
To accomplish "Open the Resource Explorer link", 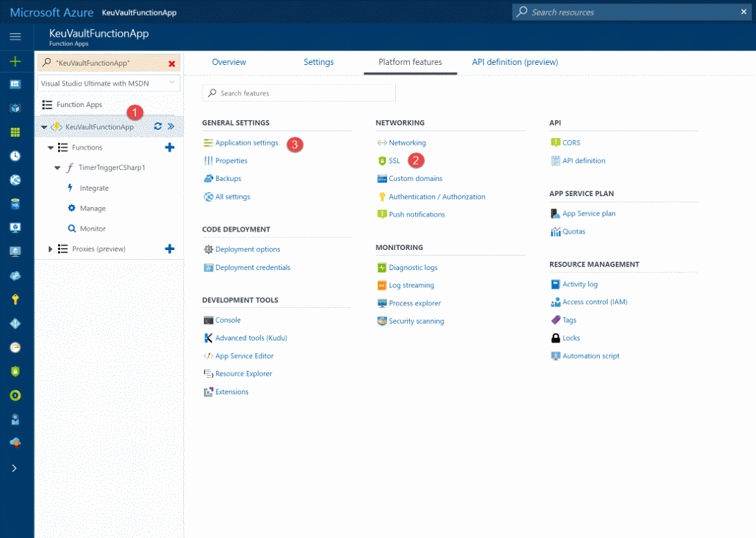I will pos(243,374).
